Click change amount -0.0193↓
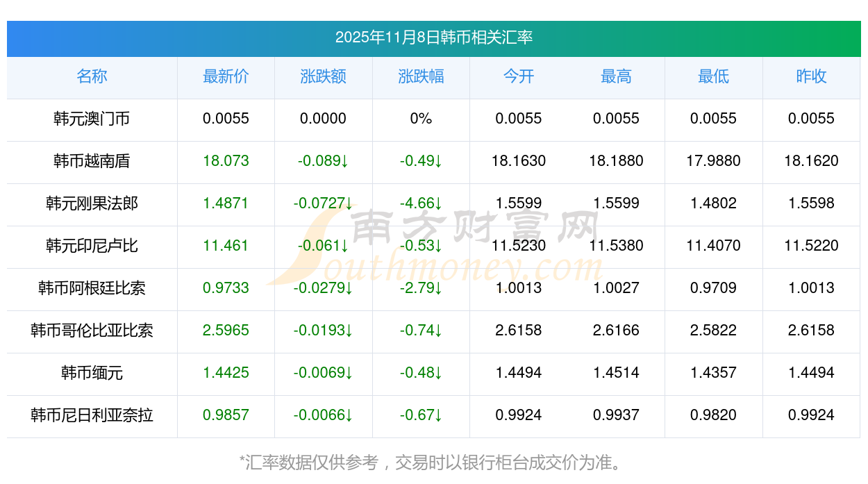868x484 pixels. [323, 331]
